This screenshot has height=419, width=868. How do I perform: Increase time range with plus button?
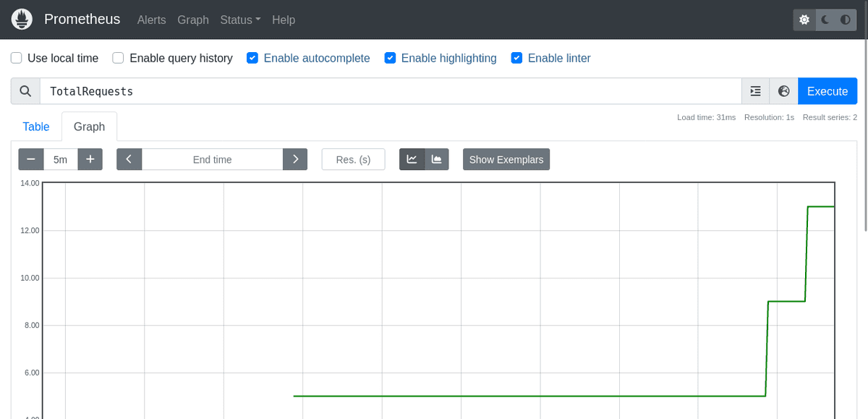90,159
